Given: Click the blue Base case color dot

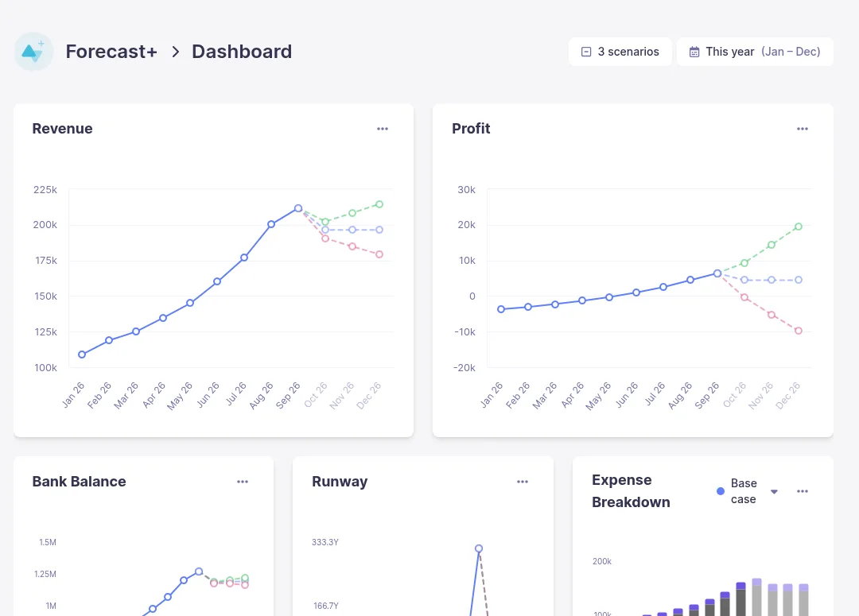Looking at the screenshot, I should (721, 491).
